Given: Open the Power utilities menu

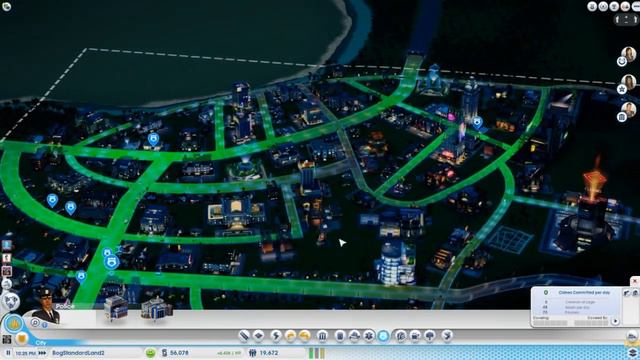Looking at the screenshot, I should pyautogui.click(x=276, y=336).
